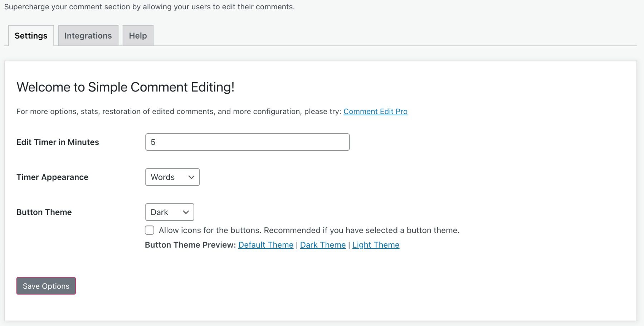The width and height of the screenshot is (644, 326).
Task: Switch to the Integrations tab
Action: pyautogui.click(x=88, y=35)
